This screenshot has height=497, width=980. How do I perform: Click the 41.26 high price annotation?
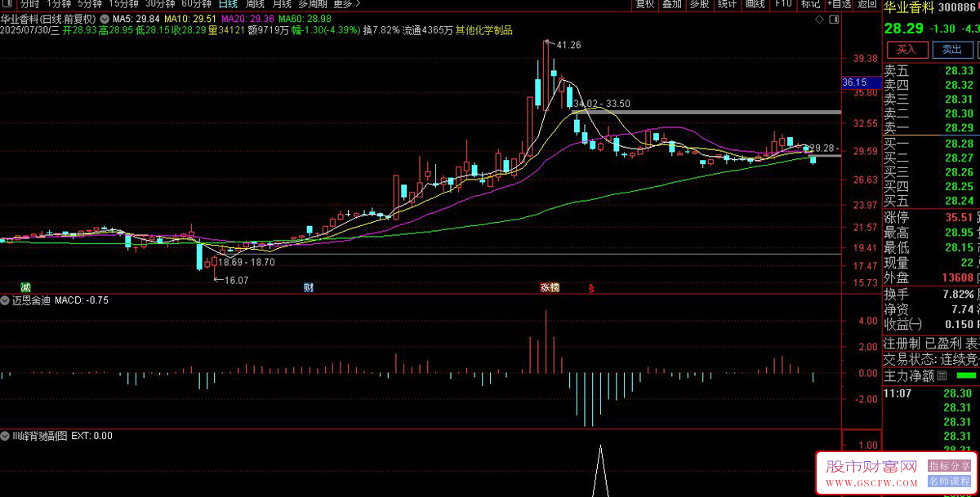568,45
